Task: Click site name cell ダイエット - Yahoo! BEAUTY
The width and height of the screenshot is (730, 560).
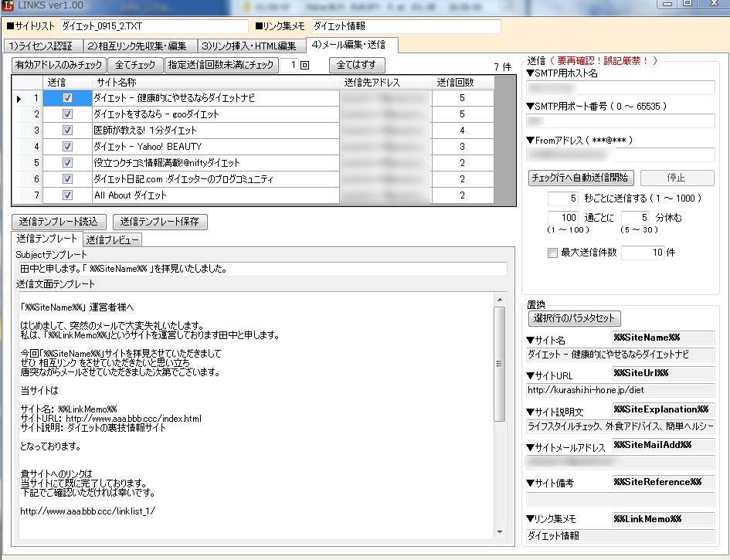Action: click(x=216, y=147)
